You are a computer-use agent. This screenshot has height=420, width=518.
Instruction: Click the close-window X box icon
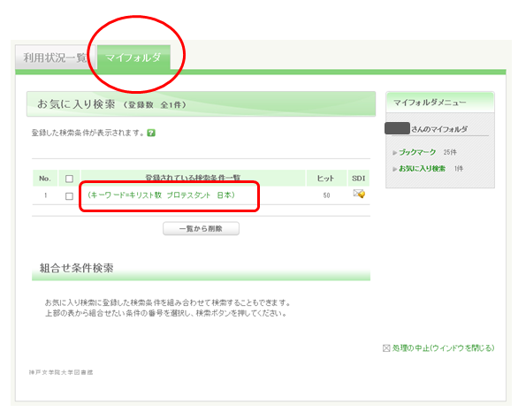point(386,348)
